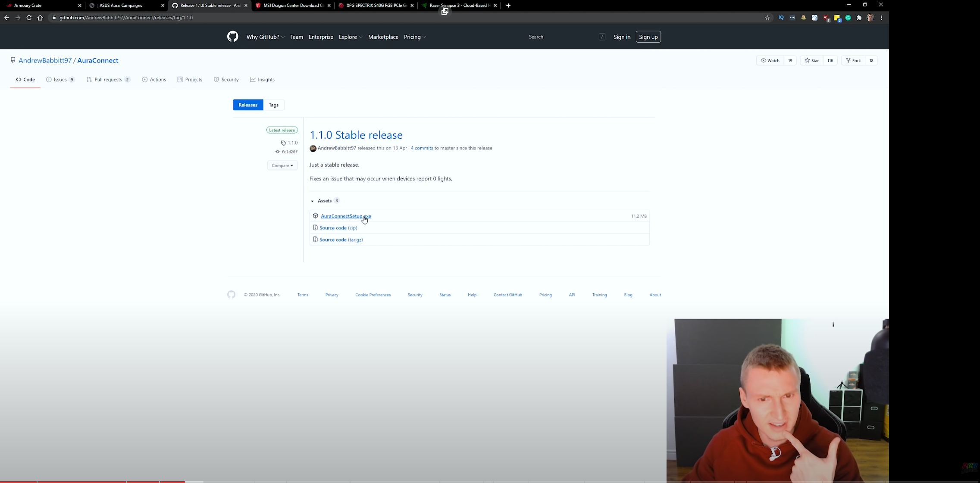The image size is (980, 483).
Task: Click the Fork button
Action: click(853, 61)
